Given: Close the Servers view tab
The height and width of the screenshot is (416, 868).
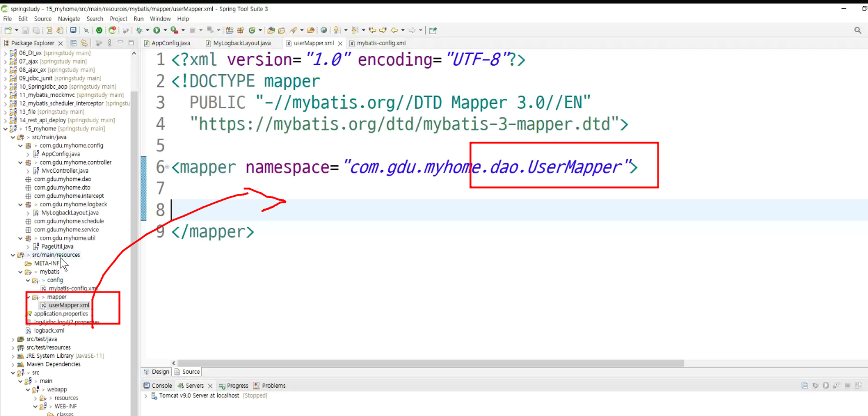Looking at the screenshot, I should click(x=210, y=386).
